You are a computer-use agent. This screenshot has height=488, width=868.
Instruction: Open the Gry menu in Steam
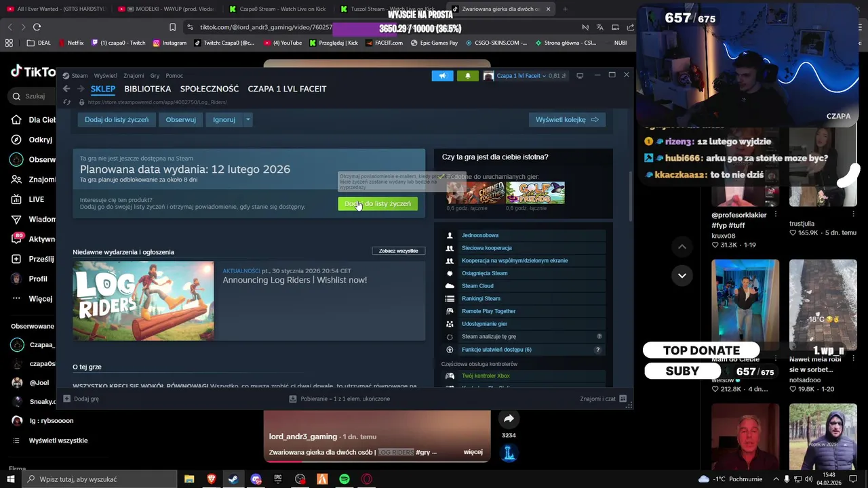(155, 76)
